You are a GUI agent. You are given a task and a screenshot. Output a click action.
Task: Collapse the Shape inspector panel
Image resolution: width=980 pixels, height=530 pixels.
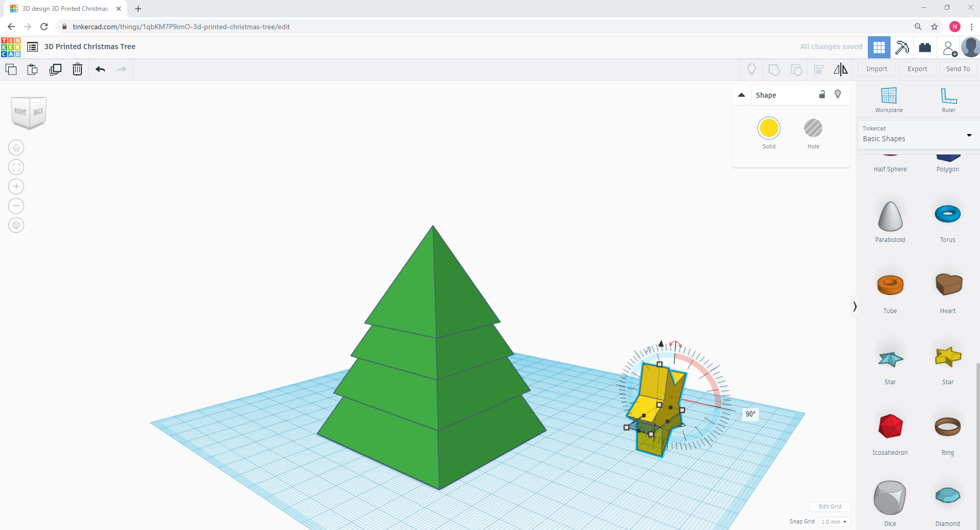click(x=742, y=95)
